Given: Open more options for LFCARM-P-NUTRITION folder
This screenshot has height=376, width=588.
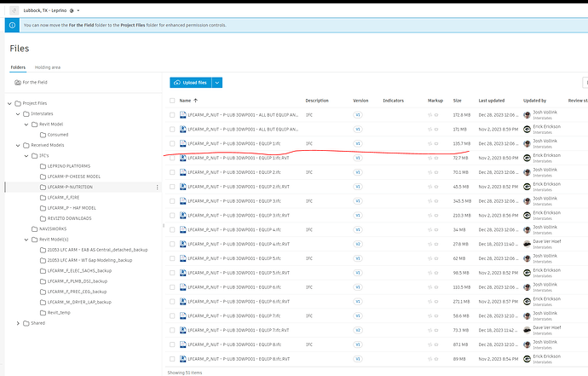Looking at the screenshot, I should click(157, 187).
